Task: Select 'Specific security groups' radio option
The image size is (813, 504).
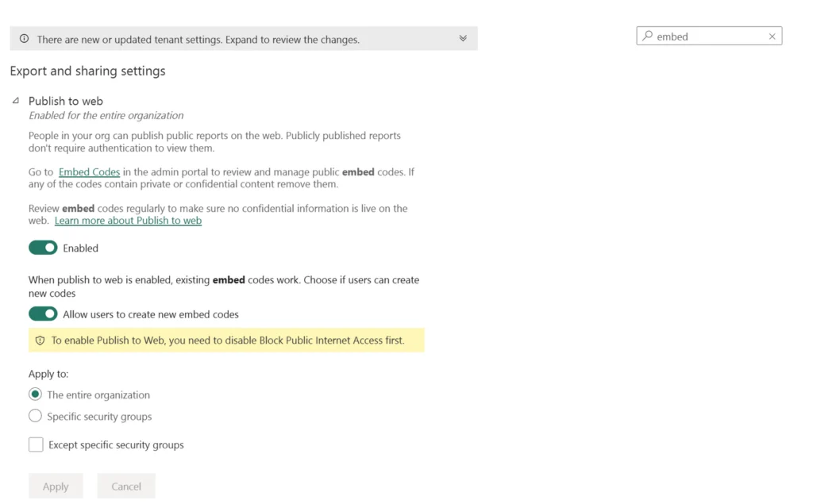Action: 35,416
